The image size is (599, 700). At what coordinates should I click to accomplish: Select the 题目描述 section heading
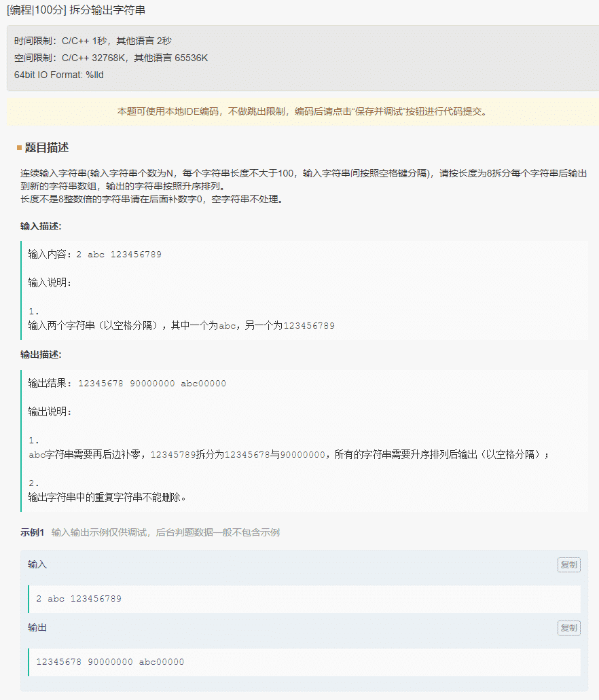pos(47,148)
